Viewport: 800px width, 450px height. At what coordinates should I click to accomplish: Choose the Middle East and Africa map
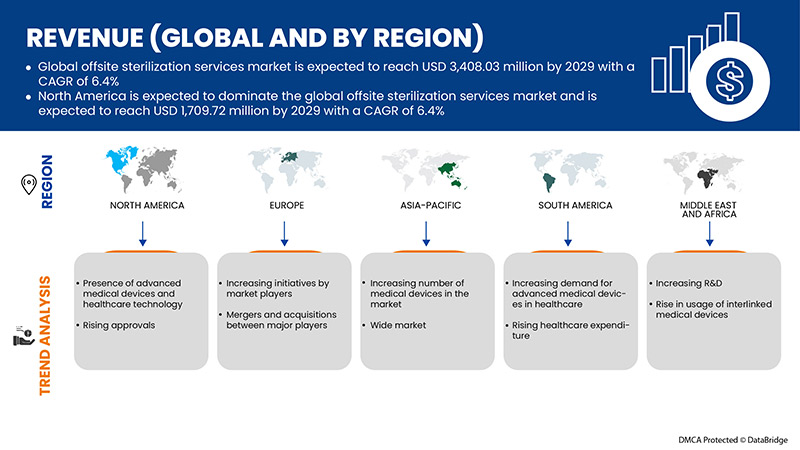tap(709, 172)
